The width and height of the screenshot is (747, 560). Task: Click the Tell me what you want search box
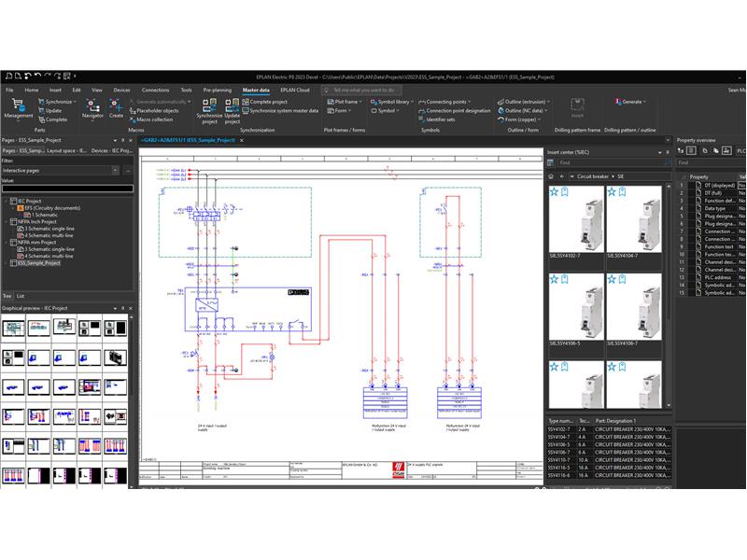(x=361, y=90)
